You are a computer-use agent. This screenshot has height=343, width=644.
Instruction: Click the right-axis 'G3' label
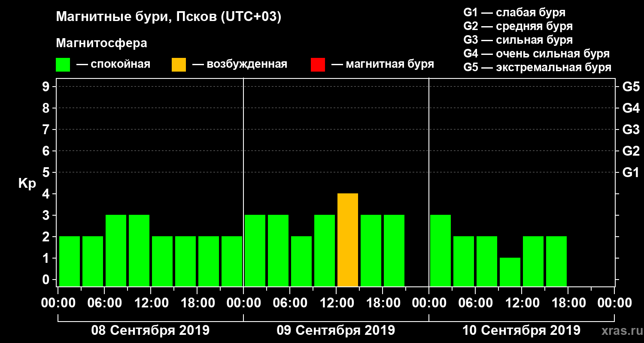tap(631, 129)
